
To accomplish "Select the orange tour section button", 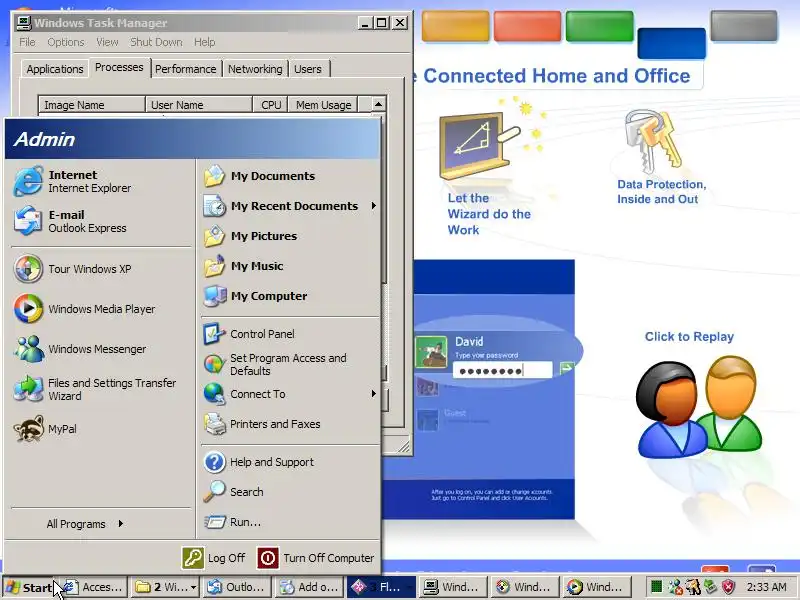I will (455, 26).
